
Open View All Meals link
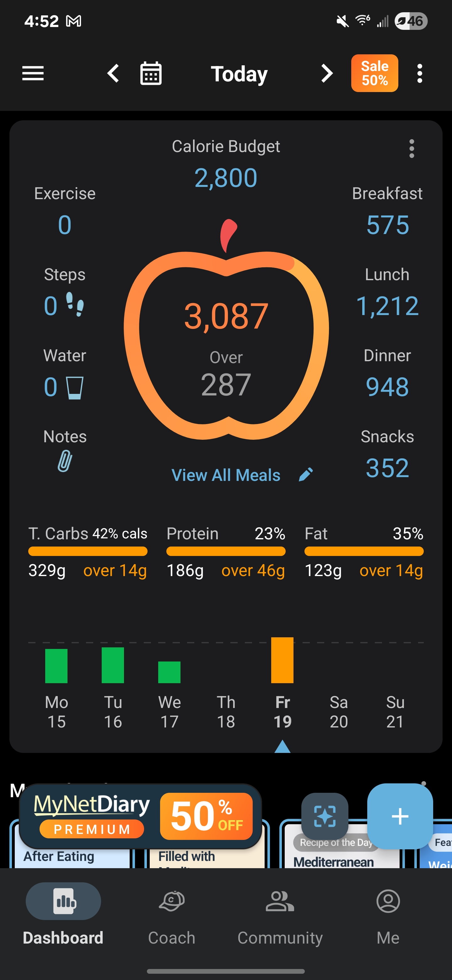pyautogui.click(x=226, y=475)
